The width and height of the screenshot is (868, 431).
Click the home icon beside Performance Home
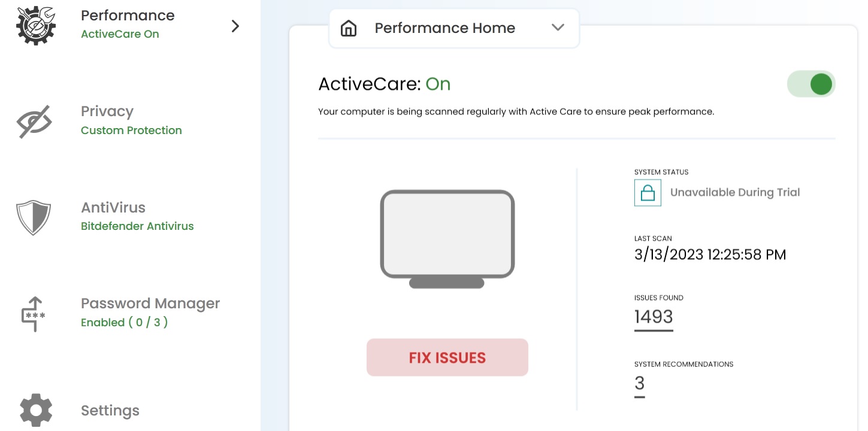[x=348, y=28]
